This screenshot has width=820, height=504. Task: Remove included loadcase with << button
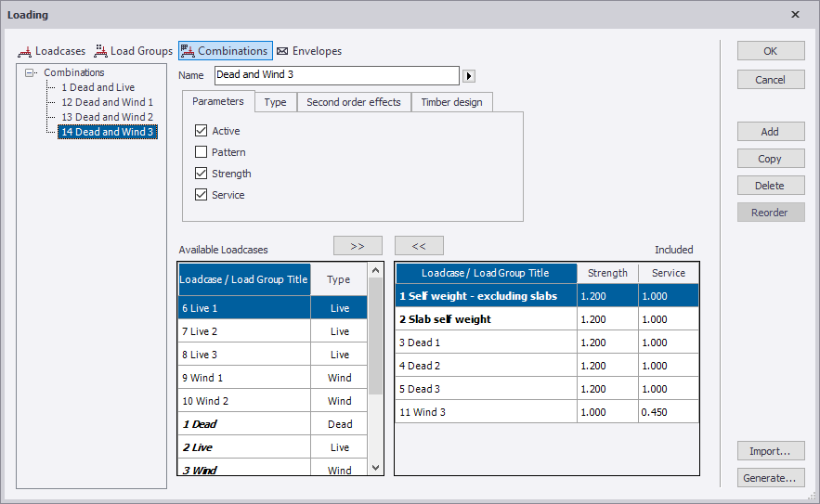[x=419, y=246]
